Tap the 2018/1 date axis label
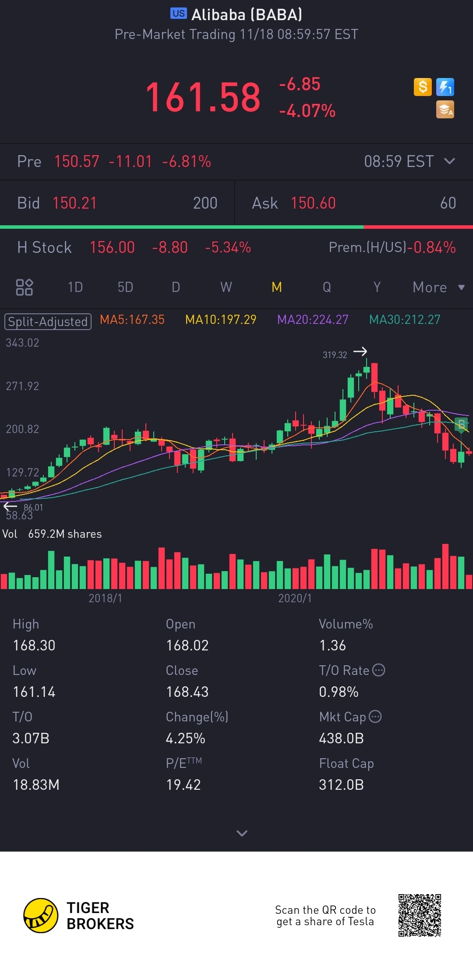 (x=105, y=598)
